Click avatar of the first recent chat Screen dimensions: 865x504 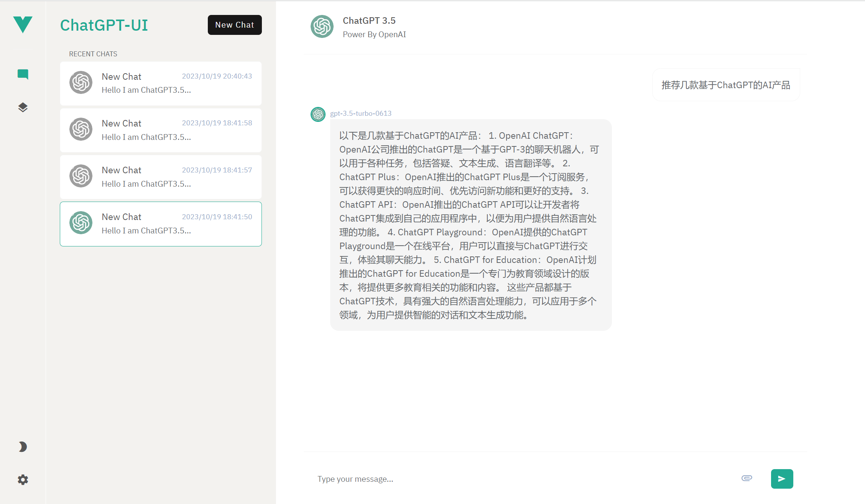[x=81, y=82]
